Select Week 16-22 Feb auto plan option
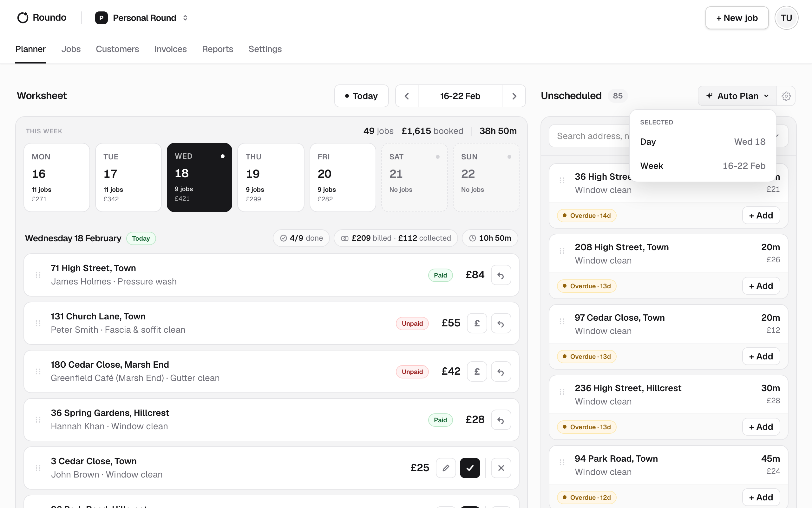Viewport: 812px width, 508px height. click(703, 166)
